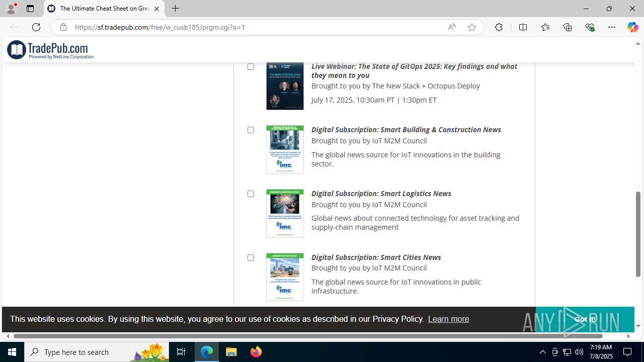Screen dimensions: 644x362
Task: Open Favorites list icon
Action: (x=545, y=27)
